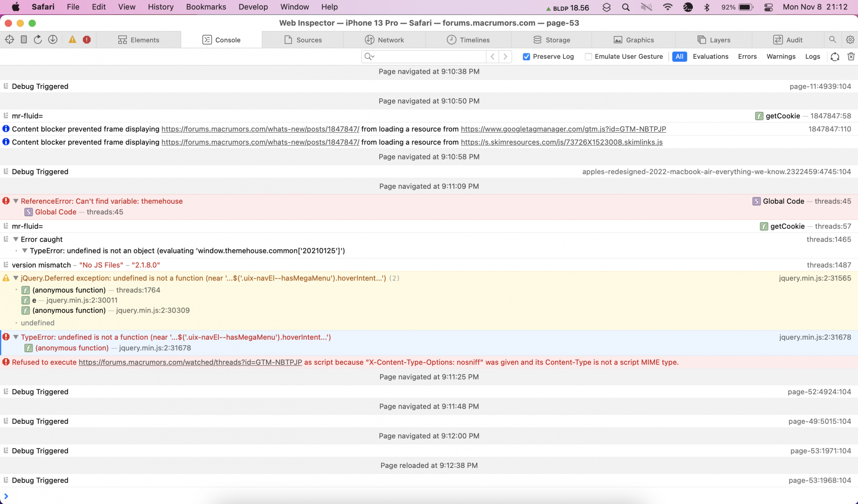Viewport: 858px width, 504px height.
Task: Collapse the Error caught log entry
Action: point(16,239)
